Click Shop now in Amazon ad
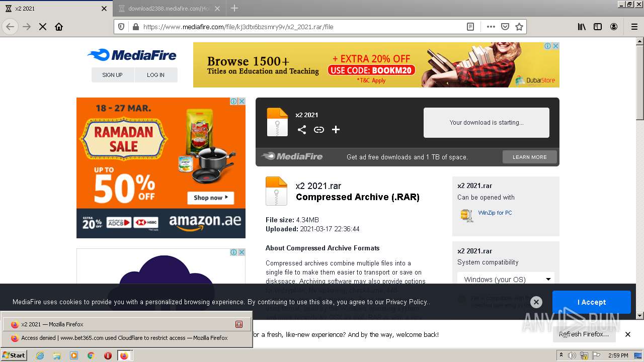The image size is (644, 362). 211,198
